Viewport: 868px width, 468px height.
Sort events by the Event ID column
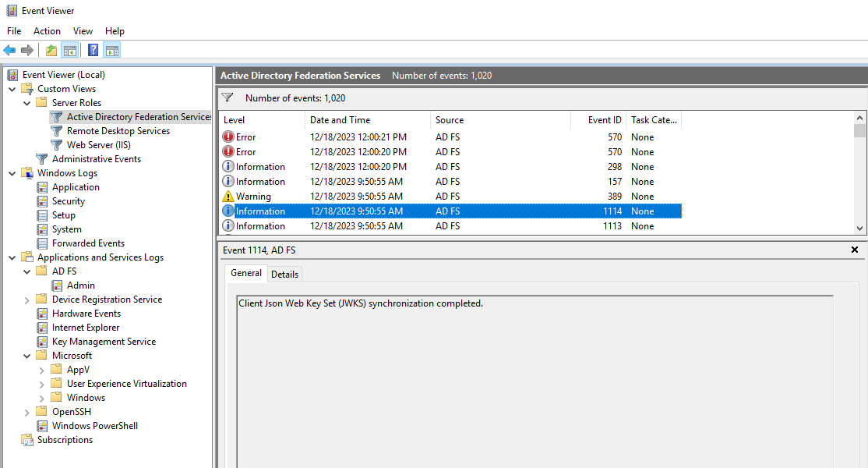[605, 120]
